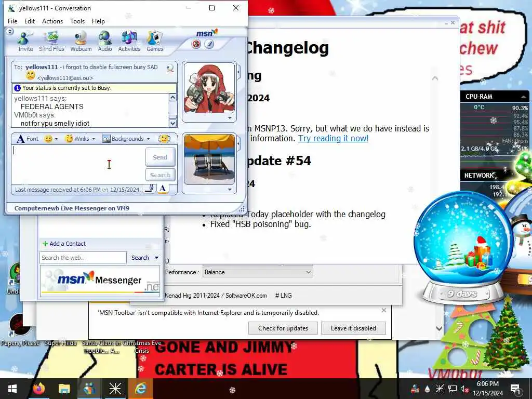The image size is (532, 399).
Task: Open the Search dropdown arrow in Messenger
Action: click(x=156, y=258)
